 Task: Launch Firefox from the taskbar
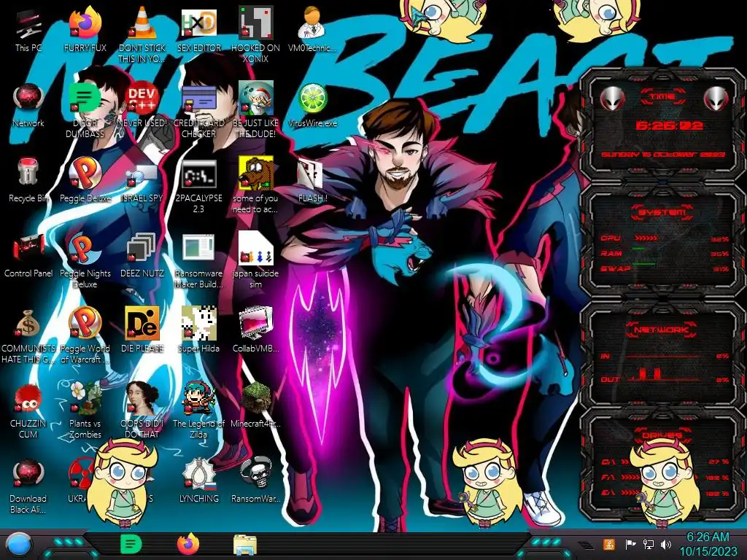(x=187, y=544)
